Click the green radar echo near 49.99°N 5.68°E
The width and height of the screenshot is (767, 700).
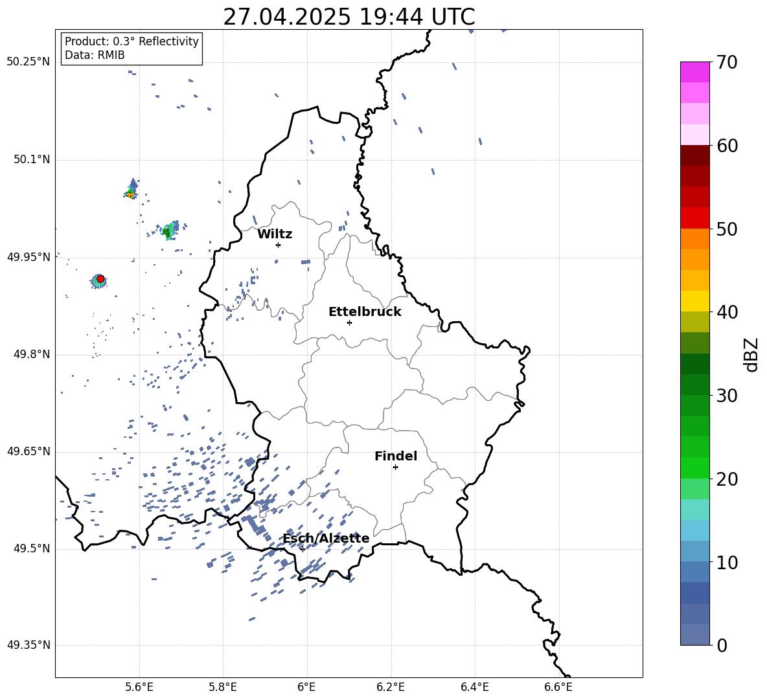(x=169, y=231)
